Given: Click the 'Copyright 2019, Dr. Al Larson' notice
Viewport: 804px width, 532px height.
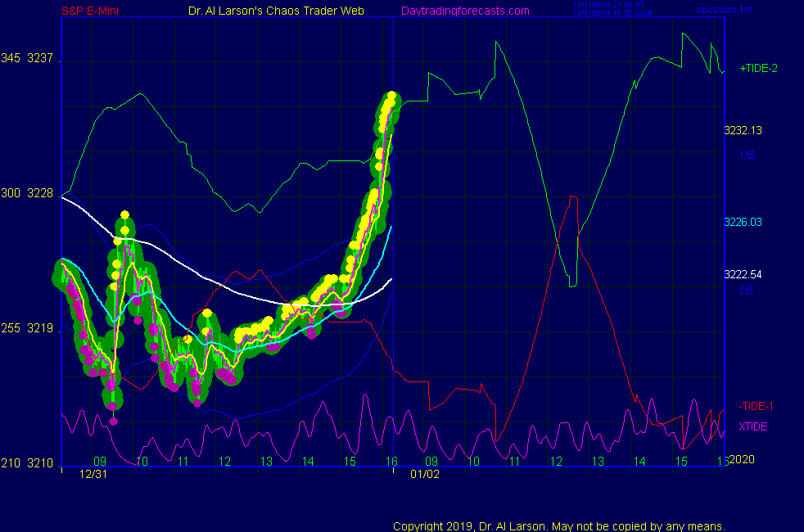Looking at the screenshot, I should [x=559, y=526].
